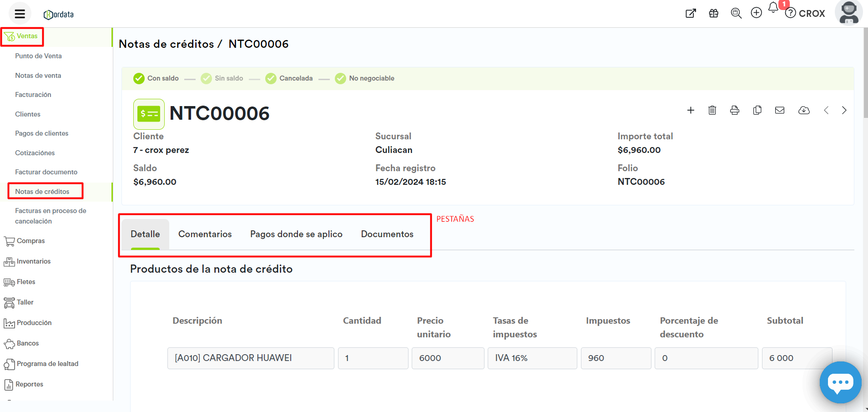The width and height of the screenshot is (868, 412).
Task: Expand the Inventarios menu section
Action: point(33,261)
